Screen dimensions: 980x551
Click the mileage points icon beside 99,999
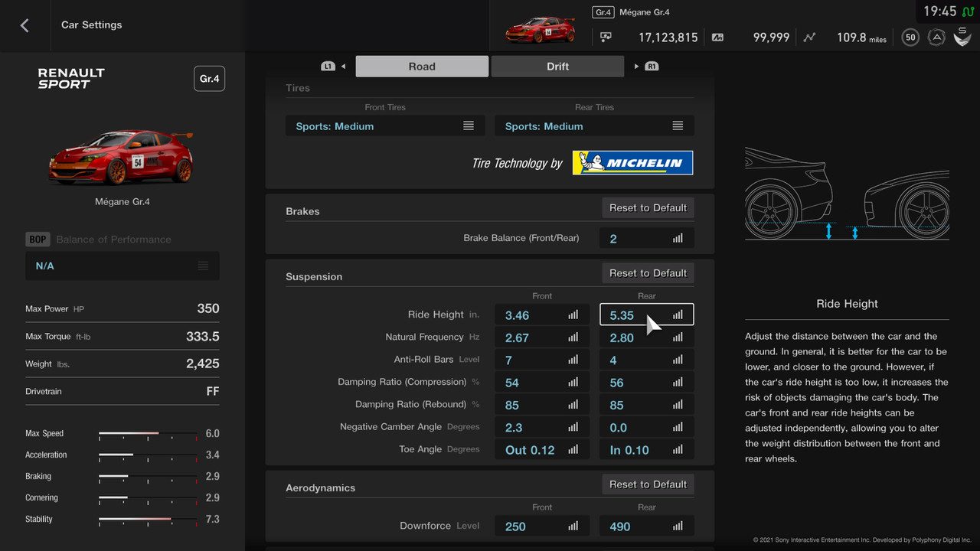coord(717,37)
